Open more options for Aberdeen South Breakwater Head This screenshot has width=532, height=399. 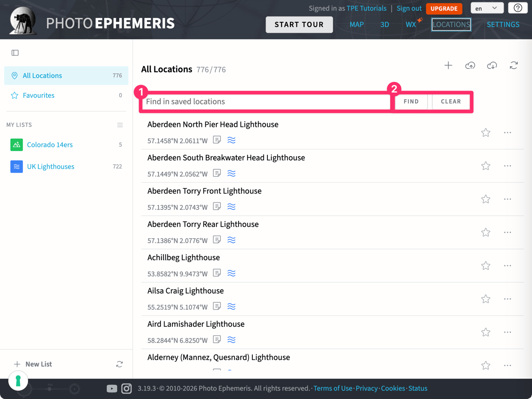(508, 166)
